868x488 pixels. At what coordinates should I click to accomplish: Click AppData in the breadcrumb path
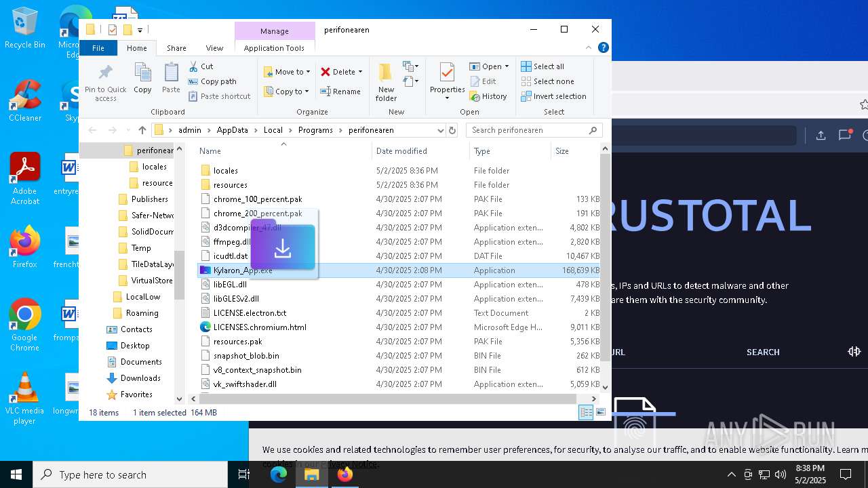pyautogui.click(x=232, y=130)
